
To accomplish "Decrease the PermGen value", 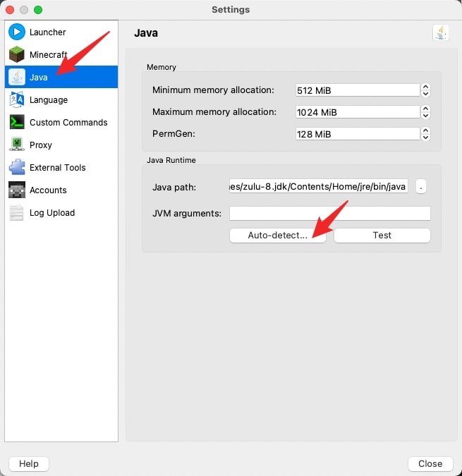I will tap(425, 138).
